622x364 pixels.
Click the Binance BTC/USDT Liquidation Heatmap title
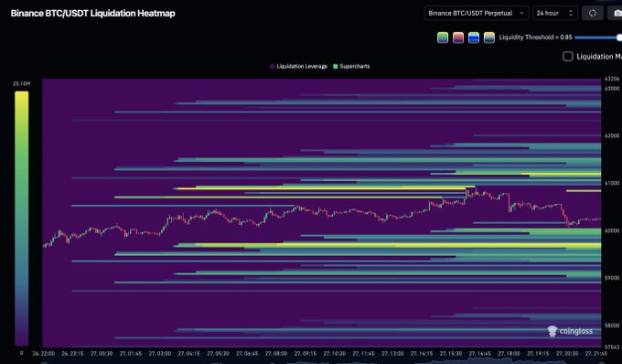pyautogui.click(x=92, y=13)
